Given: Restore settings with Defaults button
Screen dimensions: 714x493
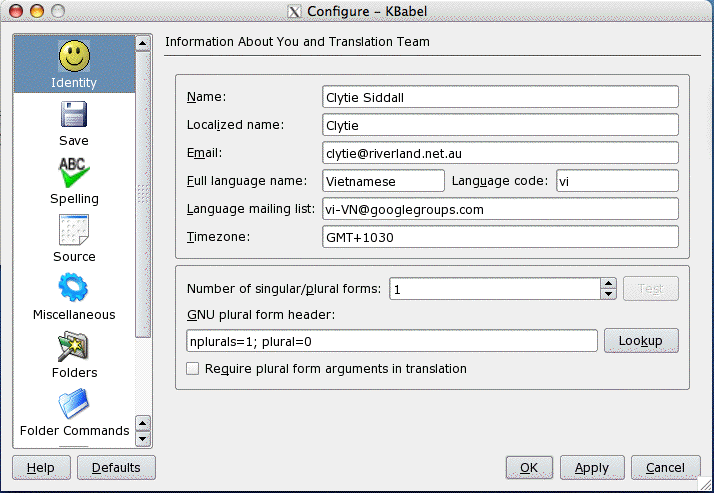Looking at the screenshot, I should (116, 468).
